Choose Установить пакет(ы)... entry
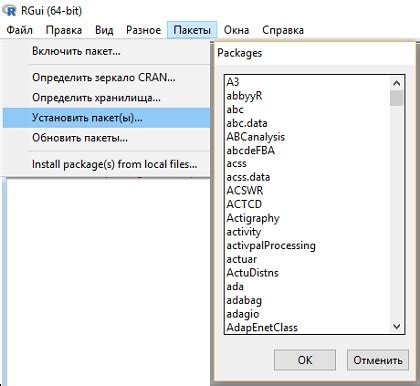 coord(107,118)
